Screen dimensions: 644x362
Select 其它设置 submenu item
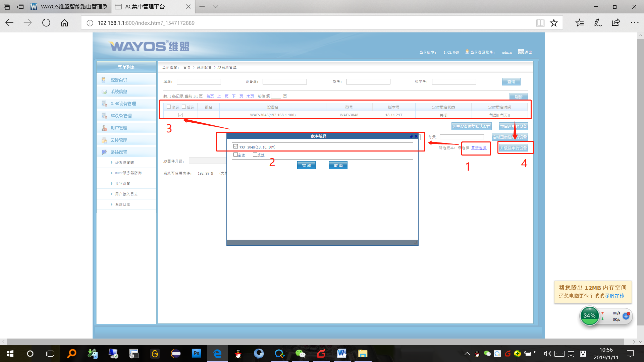coord(122,183)
